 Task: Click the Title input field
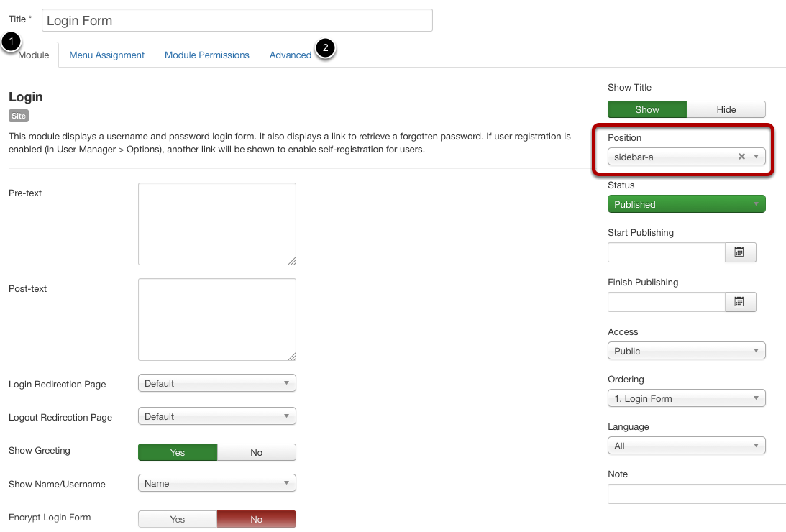click(x=236, y=20)
